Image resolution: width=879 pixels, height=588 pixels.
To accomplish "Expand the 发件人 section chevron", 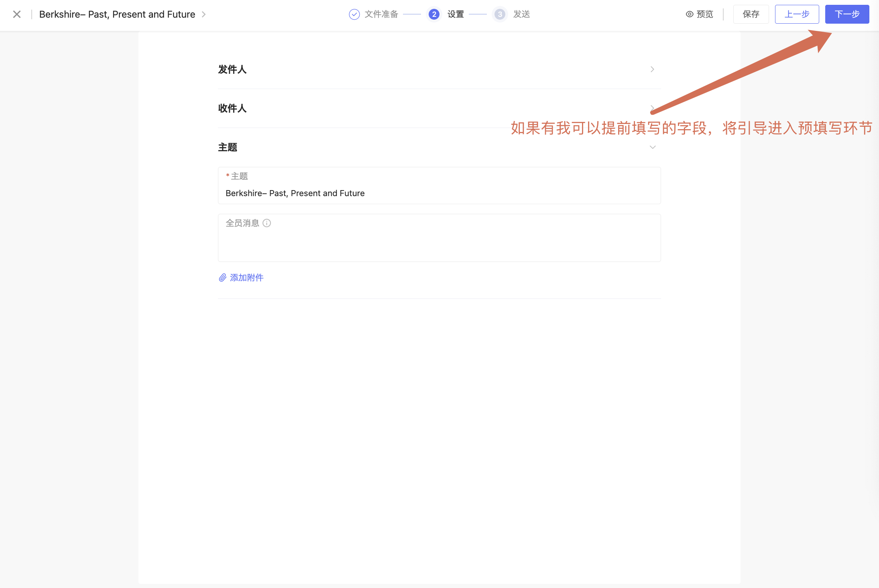I will (x=652, y=69).
